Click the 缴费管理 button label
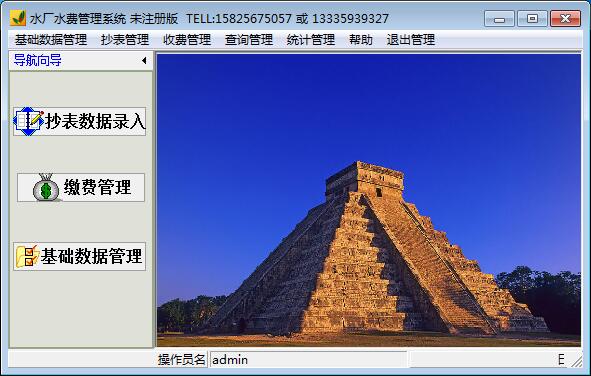591x376 pixels. pyautogui.click(x=97, y=187)
